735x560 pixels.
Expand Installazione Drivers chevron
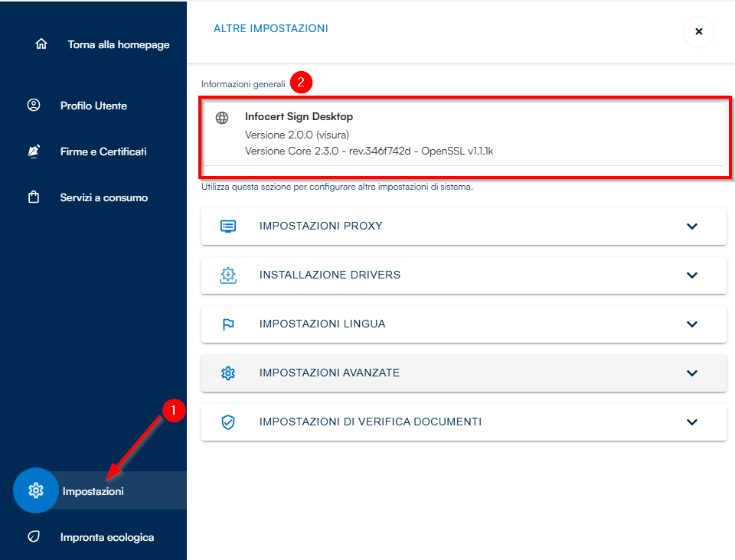tap(692, 275)
